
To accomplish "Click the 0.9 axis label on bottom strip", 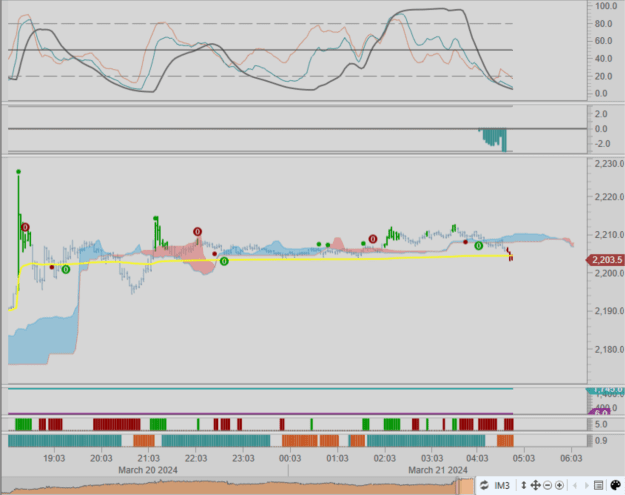I will pos(601,441).
